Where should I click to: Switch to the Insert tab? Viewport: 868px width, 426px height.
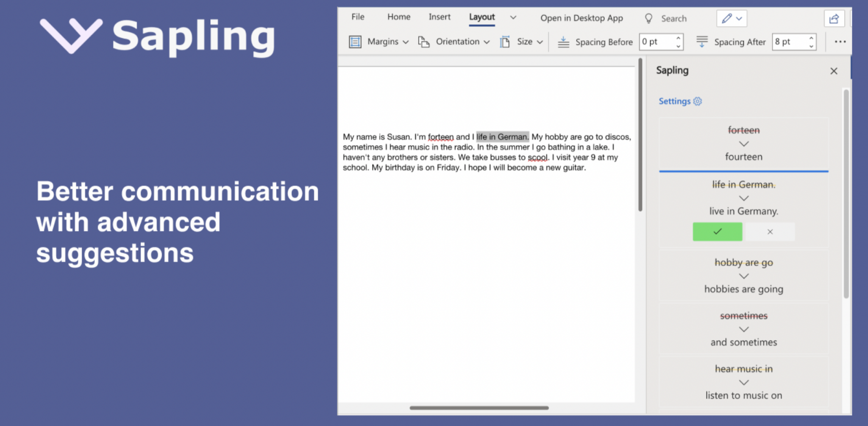click(x=439, y=17)
